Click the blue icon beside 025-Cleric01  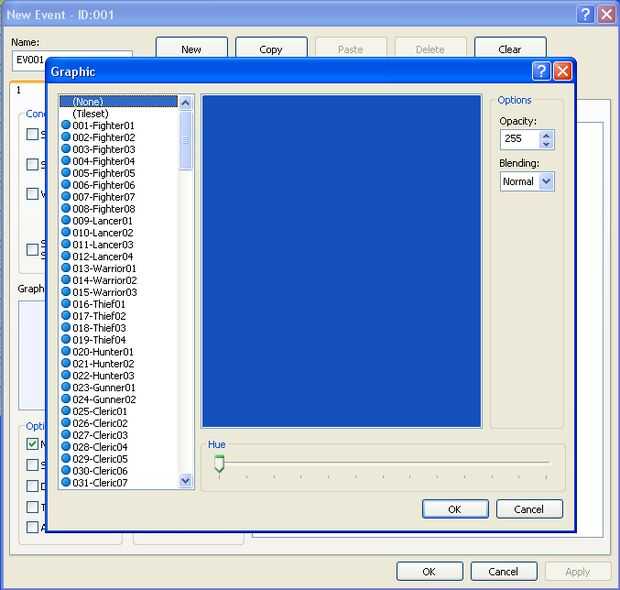tap(66, 411)
